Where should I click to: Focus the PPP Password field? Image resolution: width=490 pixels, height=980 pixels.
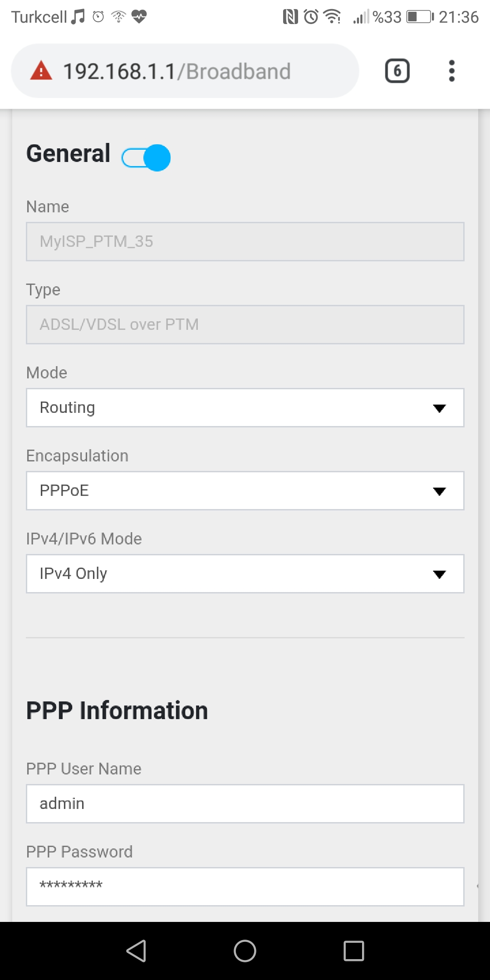coord(245,887)
